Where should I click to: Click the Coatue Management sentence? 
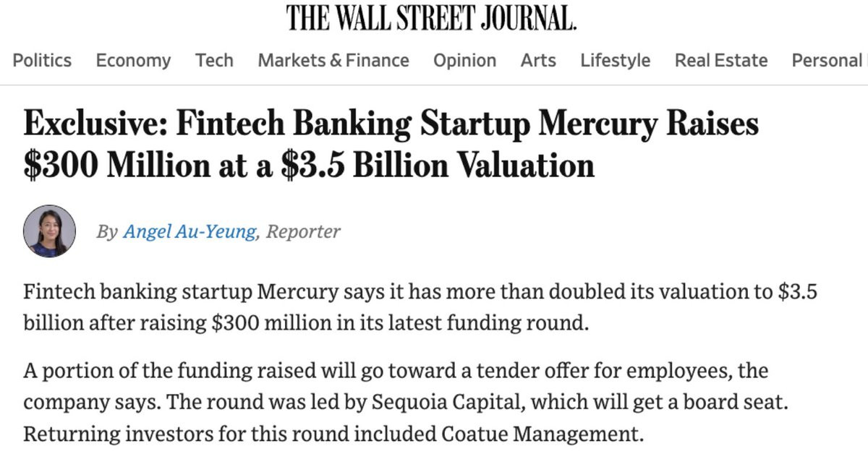[x=333, y=435]
